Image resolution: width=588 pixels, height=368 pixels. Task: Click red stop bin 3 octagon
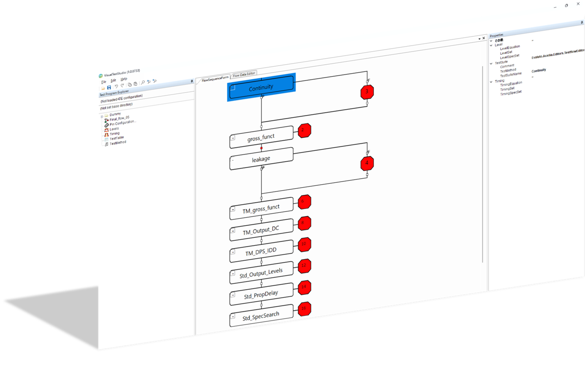click(367, 91)
